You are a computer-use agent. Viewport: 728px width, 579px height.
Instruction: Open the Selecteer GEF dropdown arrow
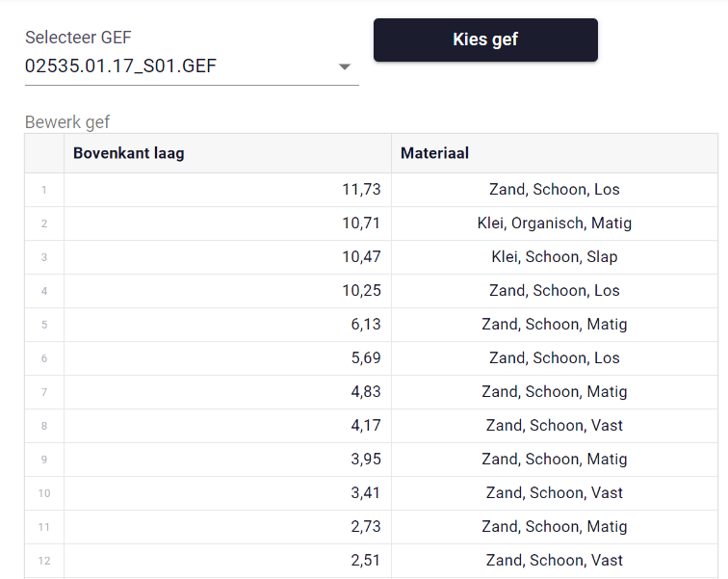tap(345, 66)
